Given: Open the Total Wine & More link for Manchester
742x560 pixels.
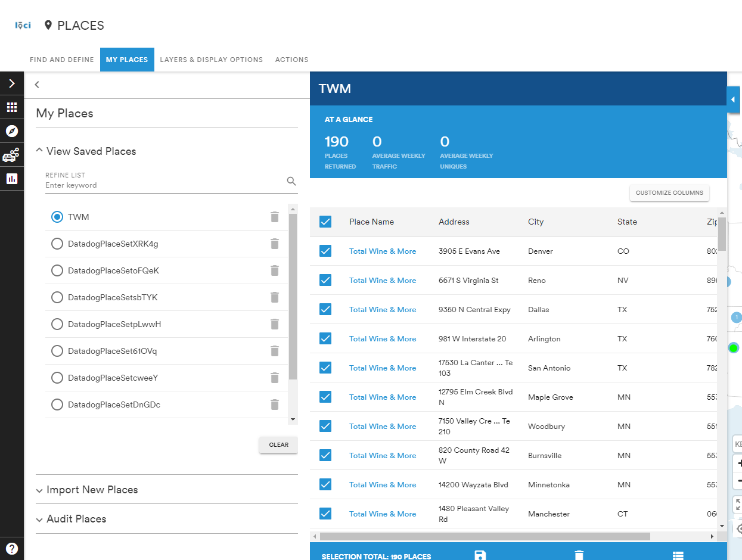Looking at the screenshot, I should 383,514.
